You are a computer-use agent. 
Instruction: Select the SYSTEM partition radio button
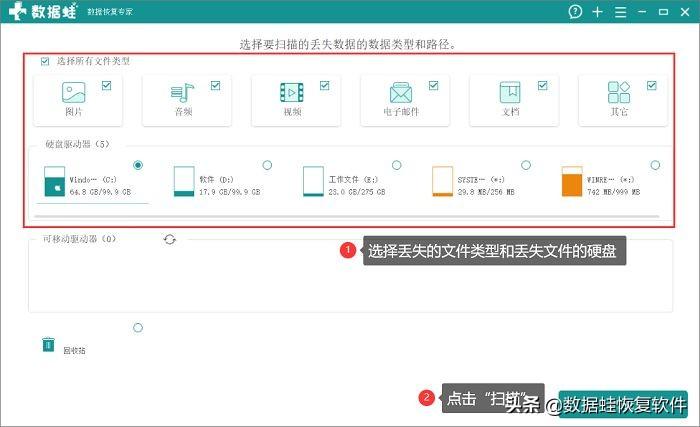(x=526, y=165)
